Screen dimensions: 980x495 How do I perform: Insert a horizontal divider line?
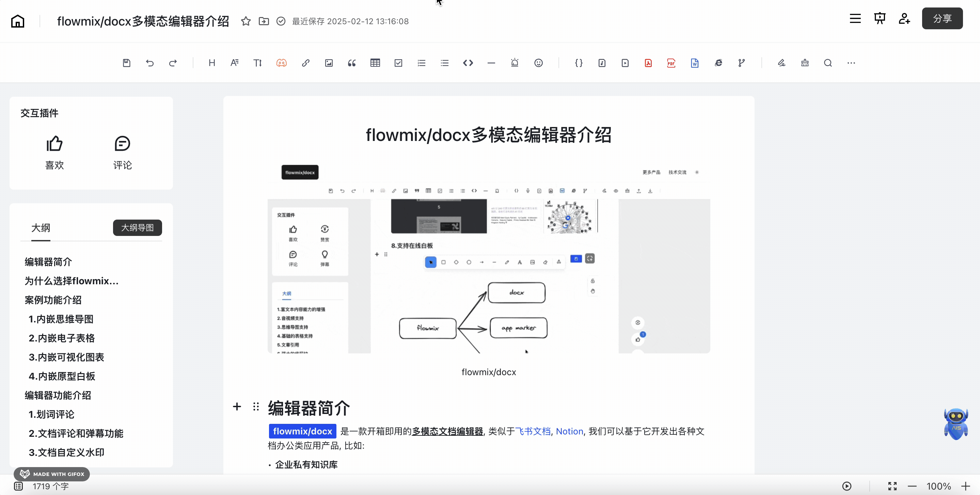tap(491, 63)
